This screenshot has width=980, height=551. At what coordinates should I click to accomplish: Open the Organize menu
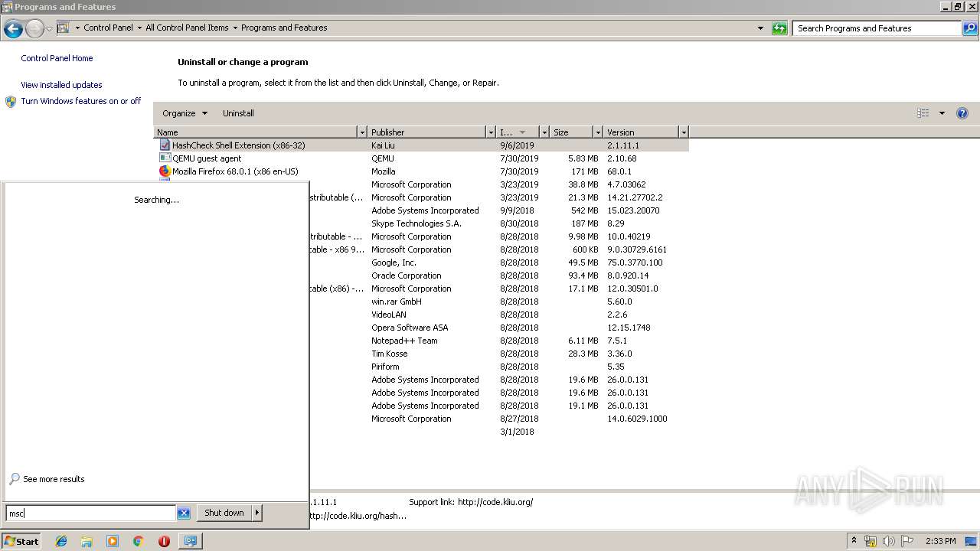point(185,113)
